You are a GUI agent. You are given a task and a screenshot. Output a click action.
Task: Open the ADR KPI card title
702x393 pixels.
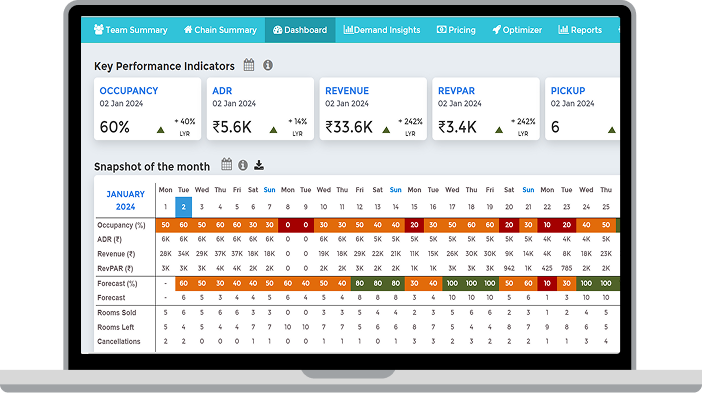point(222,91)
